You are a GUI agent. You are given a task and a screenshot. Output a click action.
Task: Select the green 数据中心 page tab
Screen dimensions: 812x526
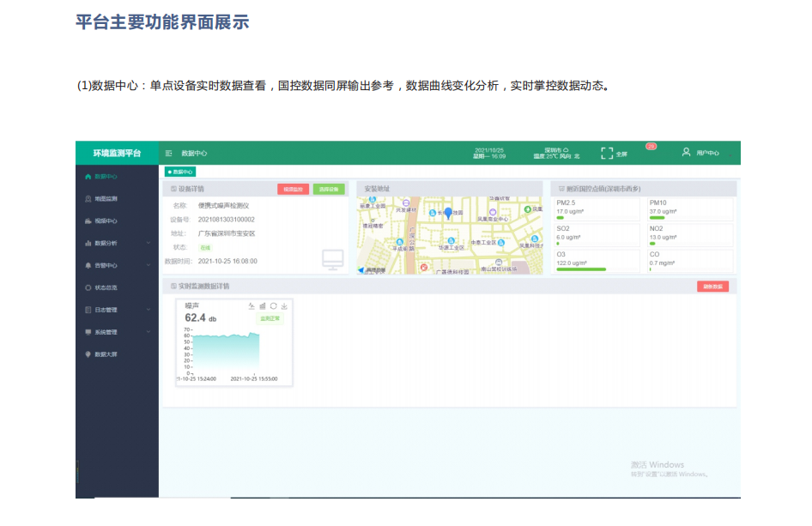tap(180, 172)
